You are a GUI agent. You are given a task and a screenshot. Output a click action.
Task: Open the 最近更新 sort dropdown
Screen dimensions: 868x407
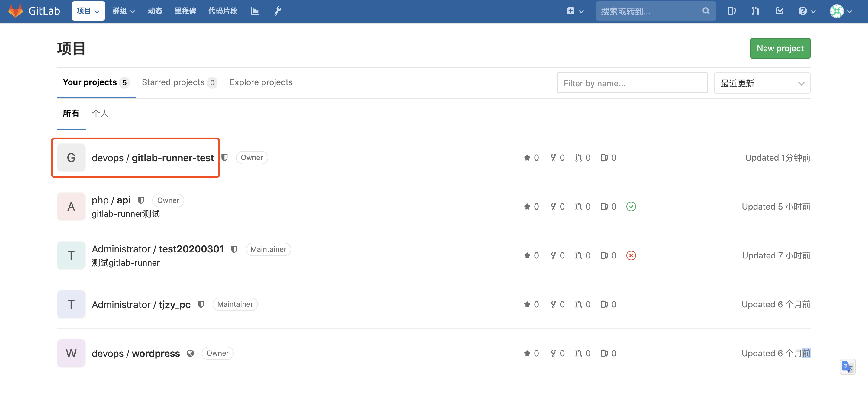click(762, 83)
